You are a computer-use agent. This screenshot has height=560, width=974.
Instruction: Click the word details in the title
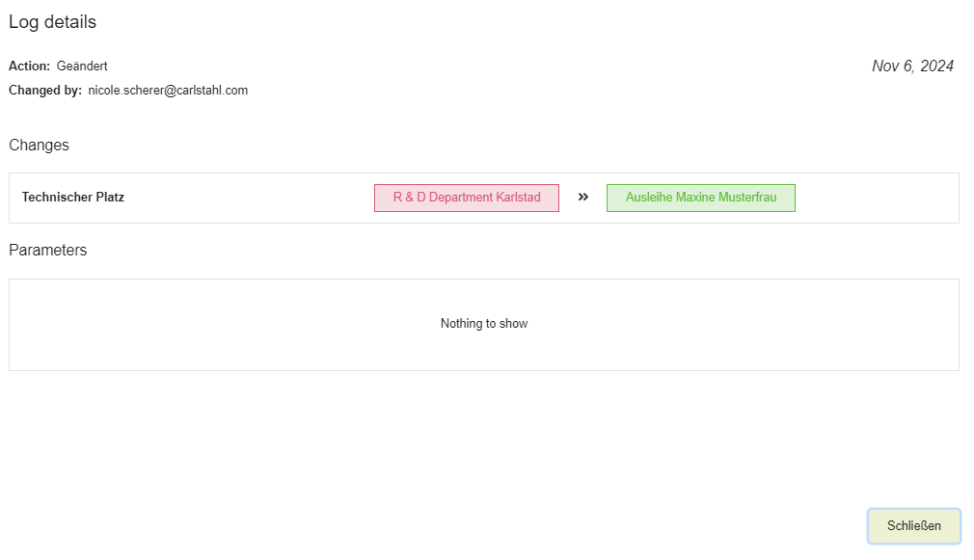pyautogui.click(x=69, y=22)
